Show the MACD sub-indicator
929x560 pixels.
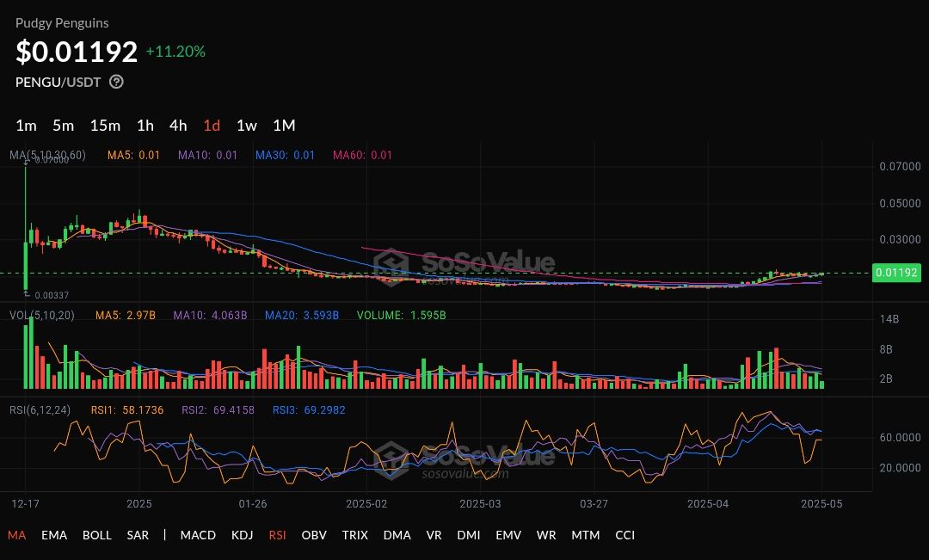click(x=198, y=535)
